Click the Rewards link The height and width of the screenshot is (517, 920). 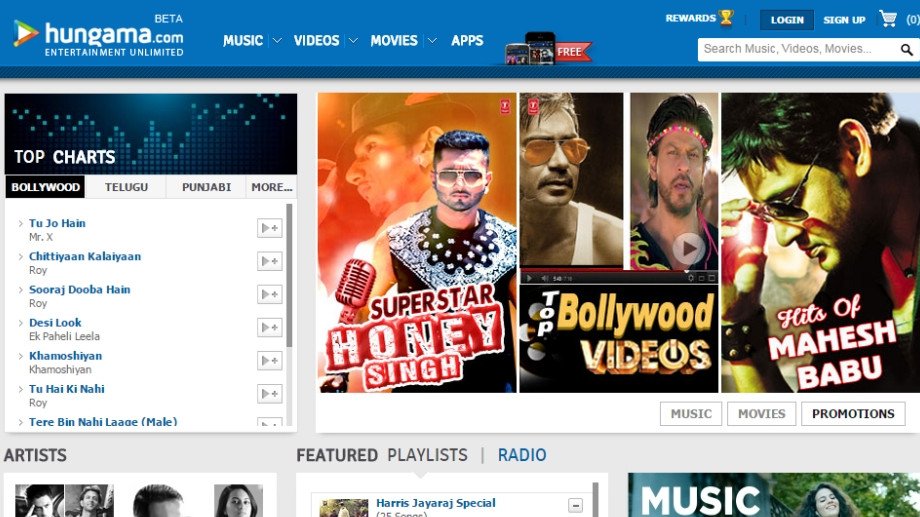point(691,18)
